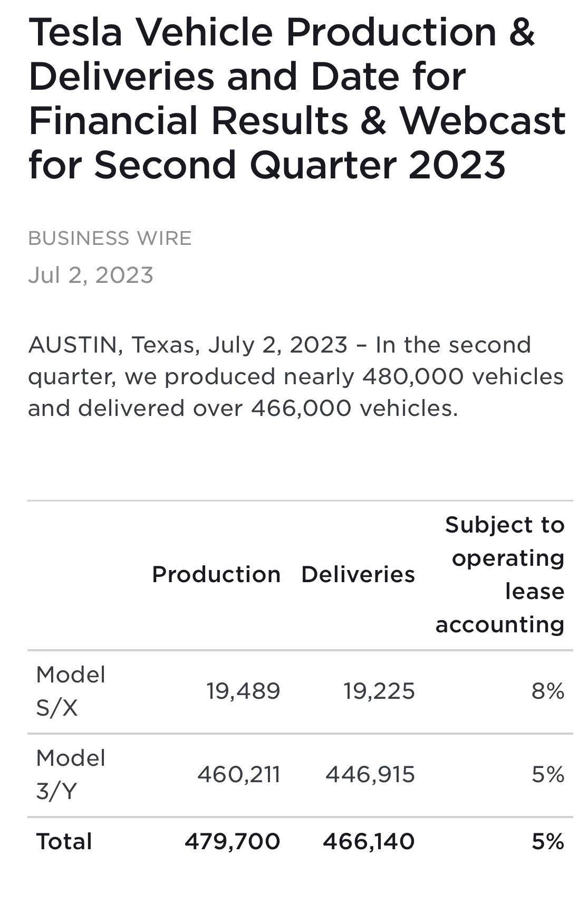This screenshot has height=902, width=588.
Task: Click Model 3/Y production value 460,211
Action: click(x=239, y=775)
